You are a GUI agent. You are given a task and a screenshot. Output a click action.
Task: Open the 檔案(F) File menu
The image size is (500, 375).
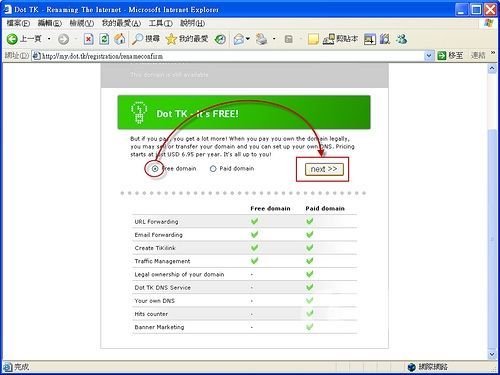click(x=18, y=23)
